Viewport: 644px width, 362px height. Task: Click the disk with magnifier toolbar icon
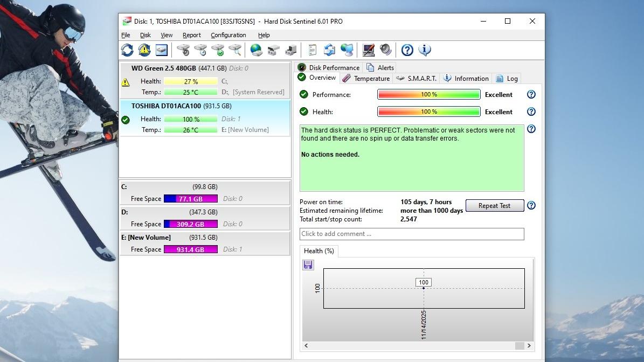(x=235, y=50)
